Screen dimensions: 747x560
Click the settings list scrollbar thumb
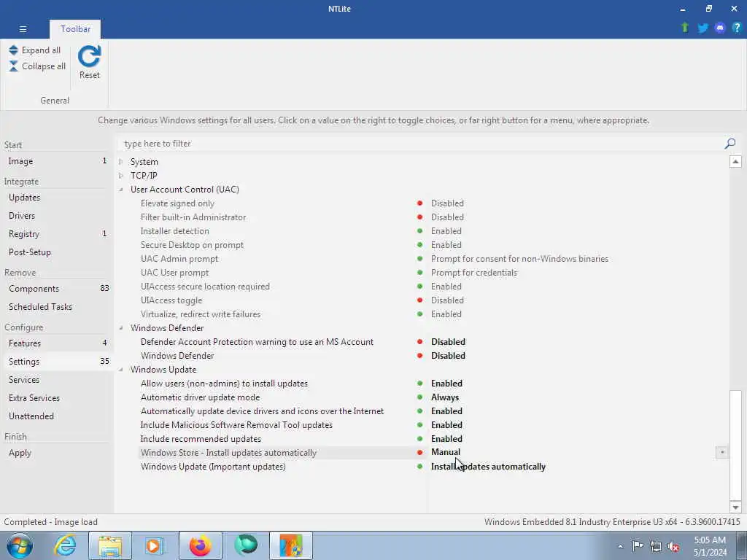click(735, 446)
